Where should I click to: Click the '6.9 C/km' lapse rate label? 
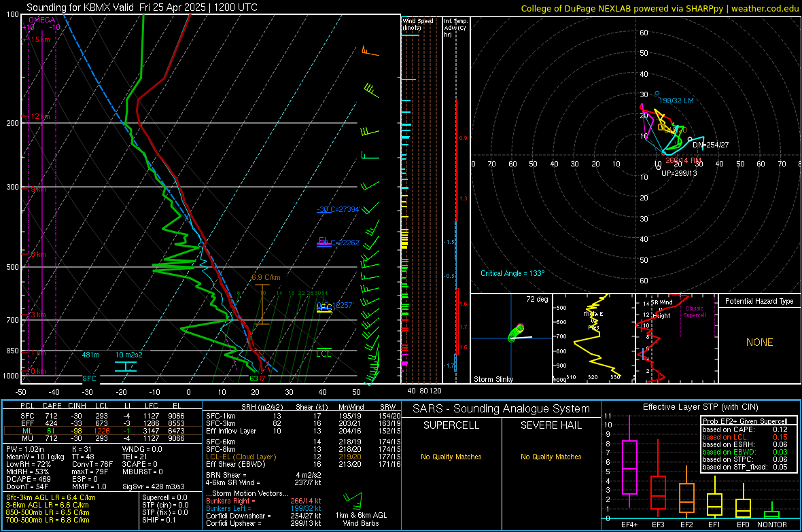[x=266, y=277]
